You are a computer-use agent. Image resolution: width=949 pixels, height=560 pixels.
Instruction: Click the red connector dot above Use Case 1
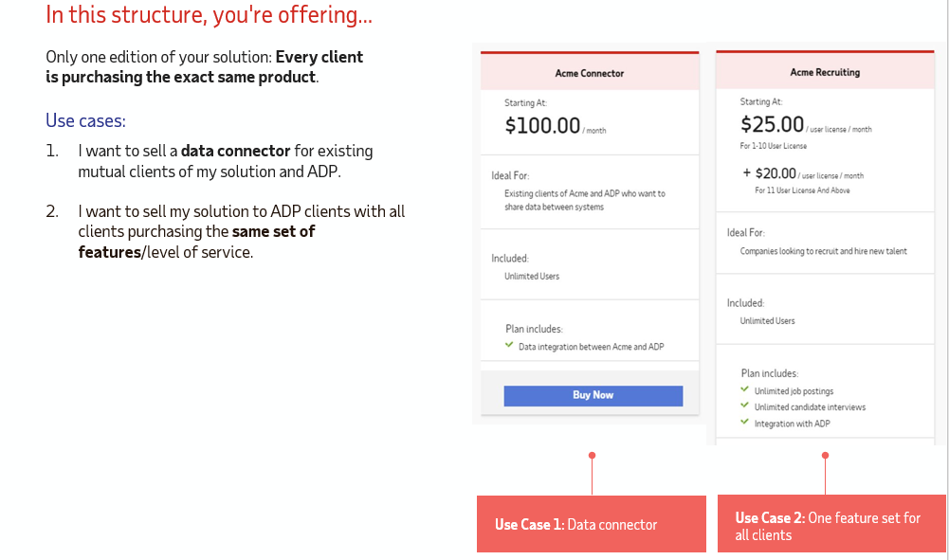[x=592, y=456]
